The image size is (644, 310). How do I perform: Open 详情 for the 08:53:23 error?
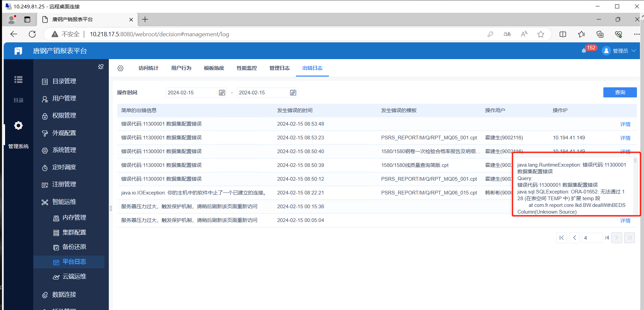(x=625, y=138)
